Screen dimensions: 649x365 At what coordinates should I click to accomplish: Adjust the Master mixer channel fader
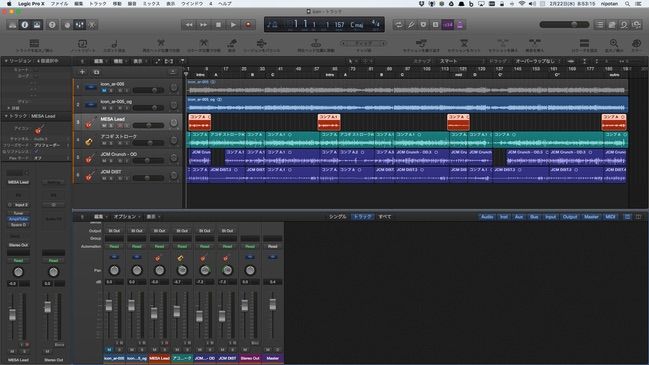(x=273, y=304)
